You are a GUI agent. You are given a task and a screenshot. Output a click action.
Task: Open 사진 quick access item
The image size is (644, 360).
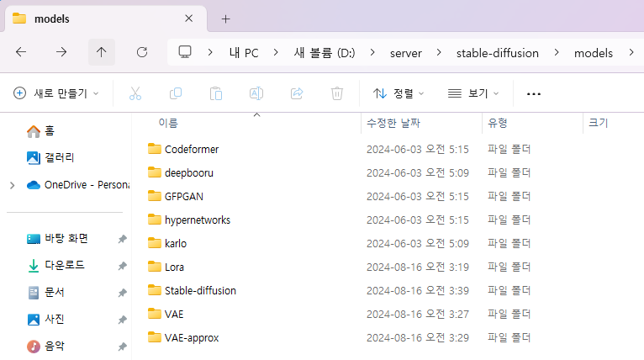coord(45,320)
